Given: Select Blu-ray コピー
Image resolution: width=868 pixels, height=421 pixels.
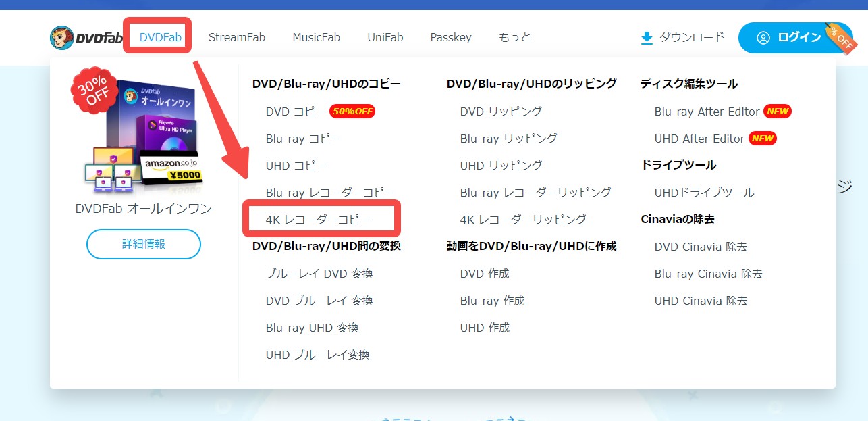Looking at the screenshot, I should 303,139.
